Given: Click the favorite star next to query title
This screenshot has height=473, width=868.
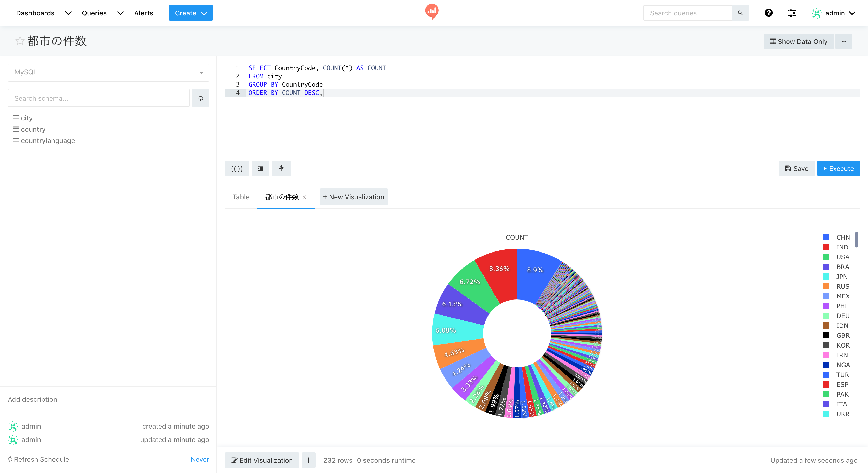Looking at the screenshot, I should (20, 41).
